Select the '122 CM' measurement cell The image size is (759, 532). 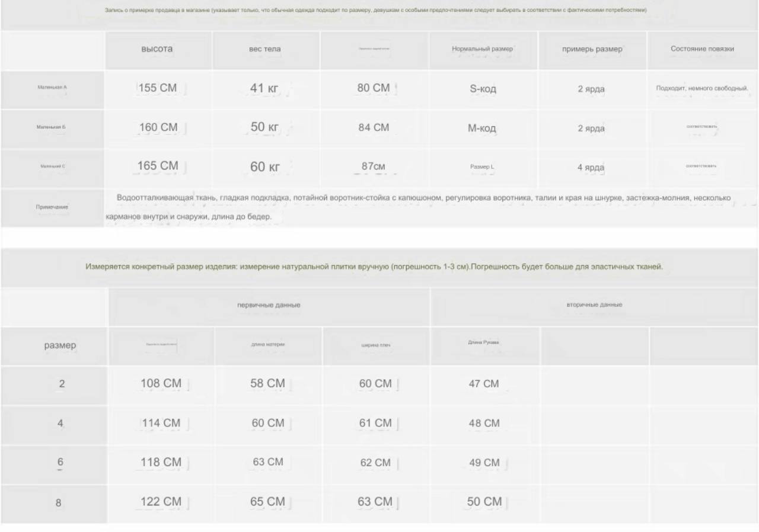(x=161, y=502)
